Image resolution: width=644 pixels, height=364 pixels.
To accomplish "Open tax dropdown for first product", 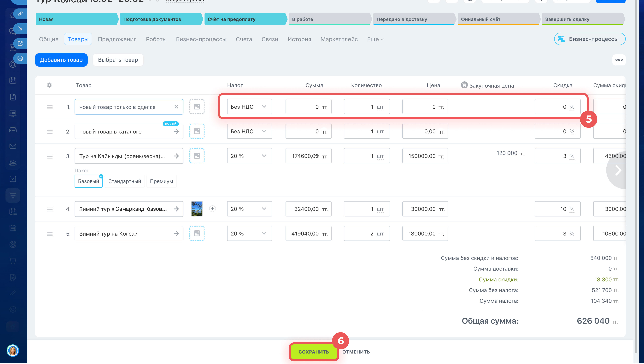I will pyautogui.click(x=249, y=107).
